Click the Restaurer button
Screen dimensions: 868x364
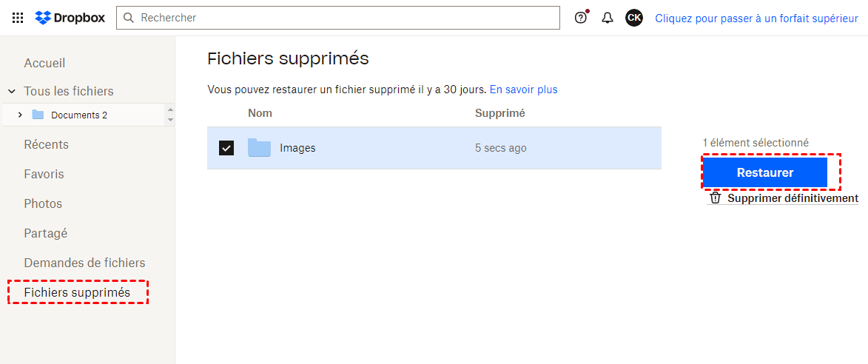(x=764, y=172)
